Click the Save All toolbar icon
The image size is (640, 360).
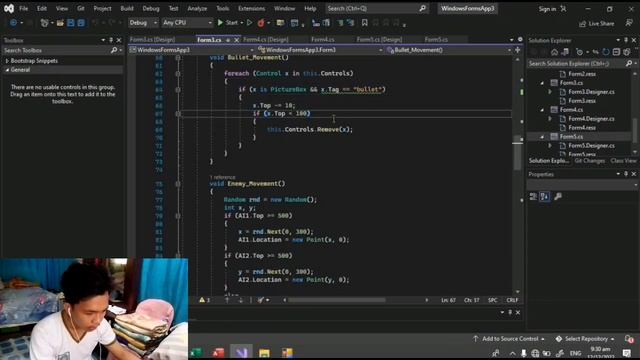pyautogui.click(x=81, y=23)
